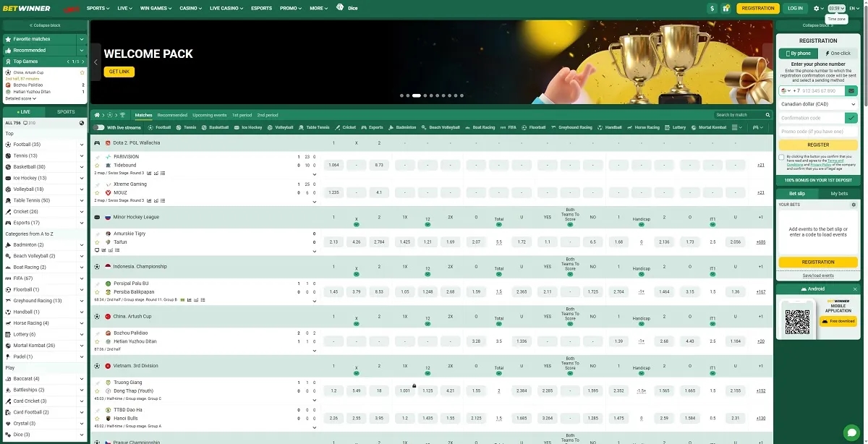Expand the Favorite matches section

(81, 39)
